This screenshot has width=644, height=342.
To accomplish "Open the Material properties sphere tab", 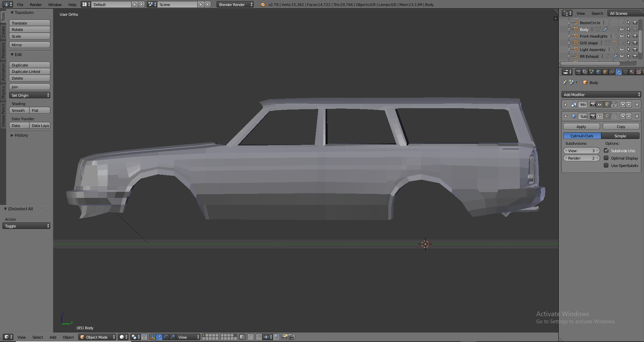I will pos(632,72).
